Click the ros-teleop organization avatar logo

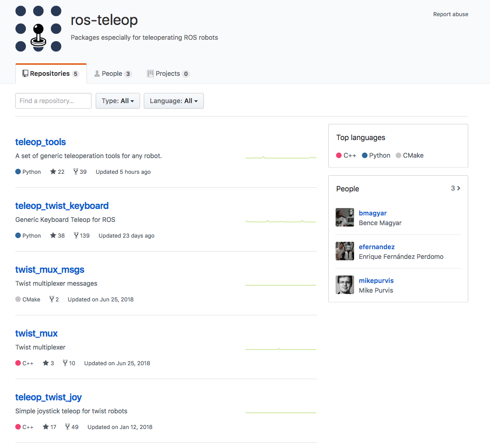coord(38,29)
